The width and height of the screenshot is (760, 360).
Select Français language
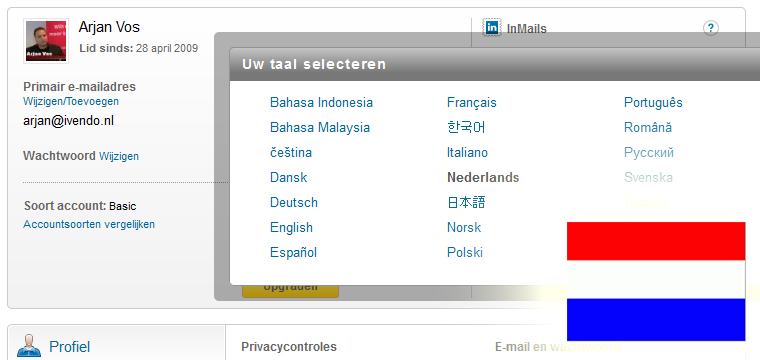click(472, 103)
